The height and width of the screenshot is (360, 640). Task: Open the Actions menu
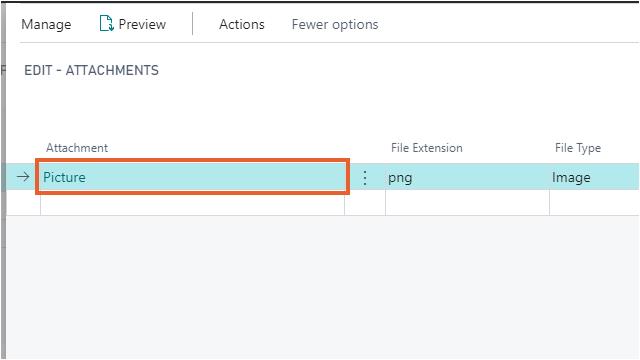[x=242, y=24]
